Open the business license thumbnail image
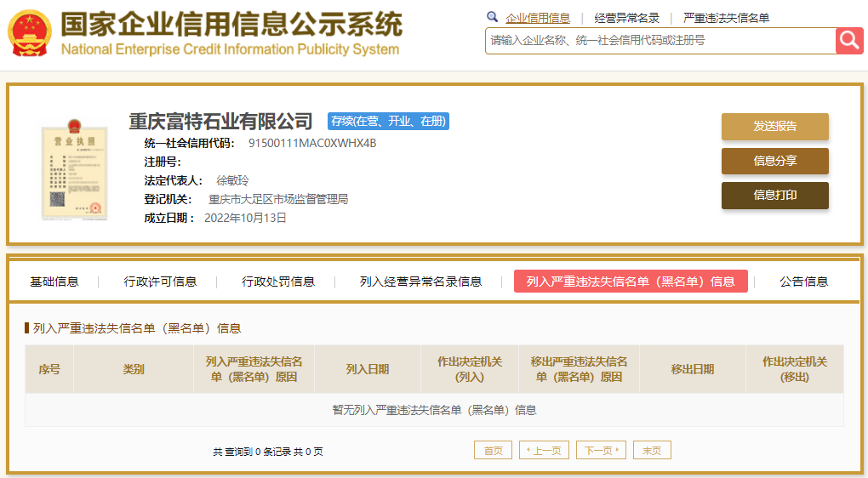868x478 pixels. (x=74, y=170)
